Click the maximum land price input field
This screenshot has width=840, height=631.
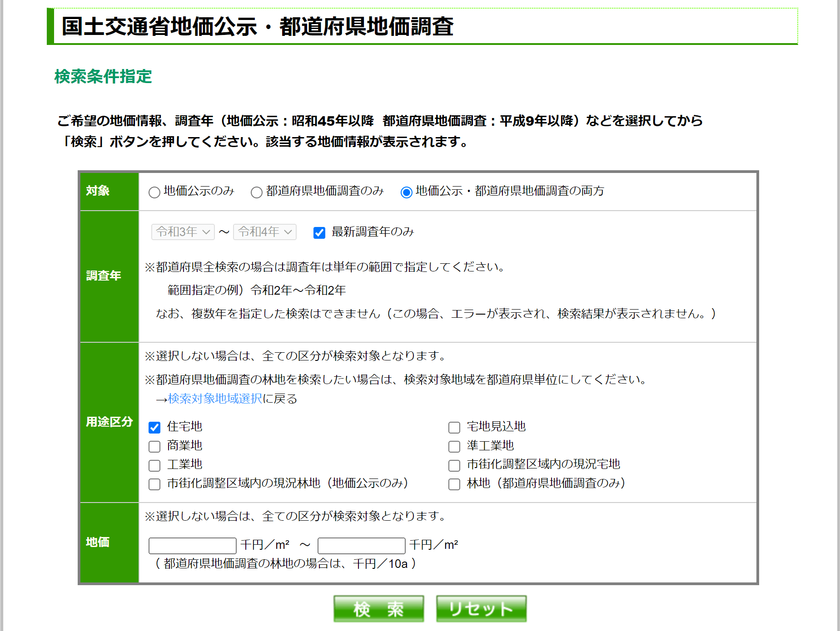[362, 545]
